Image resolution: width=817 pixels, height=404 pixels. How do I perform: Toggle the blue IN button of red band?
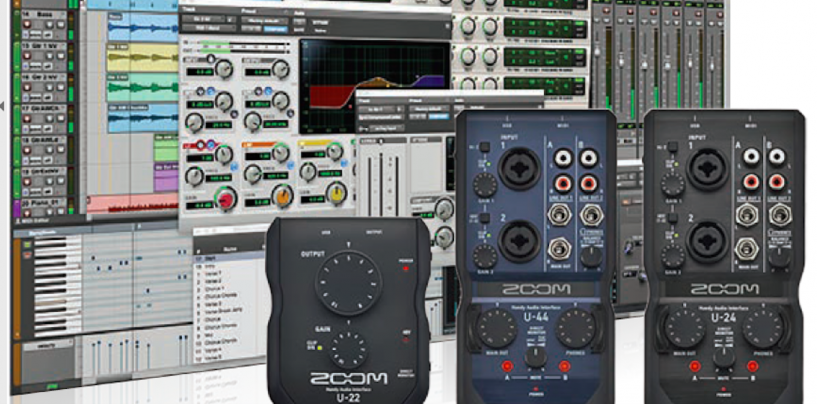233,167
